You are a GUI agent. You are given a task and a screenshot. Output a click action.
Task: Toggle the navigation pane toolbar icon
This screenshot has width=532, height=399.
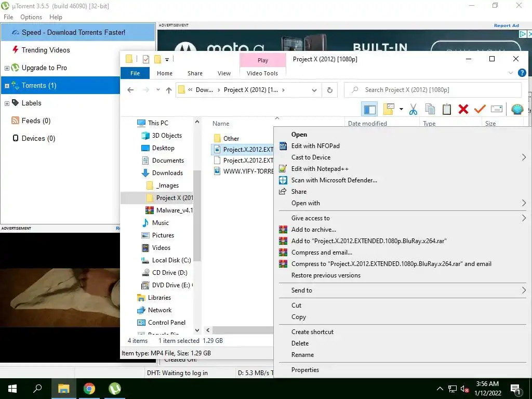(369, 109)
